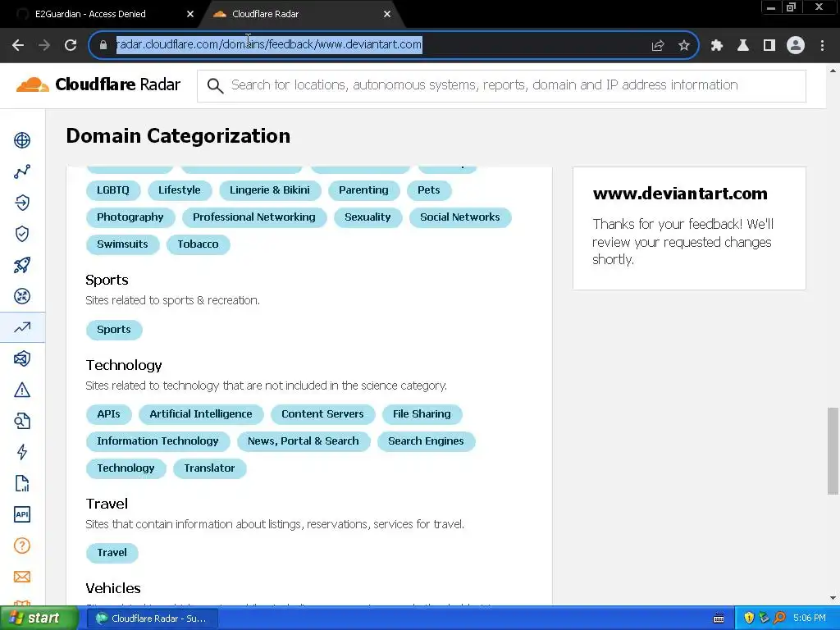Image resolution: width=840 pixels, height=630 pixels.
Task: Open the email security sidebar icon
Action: (x=22, y=358)
